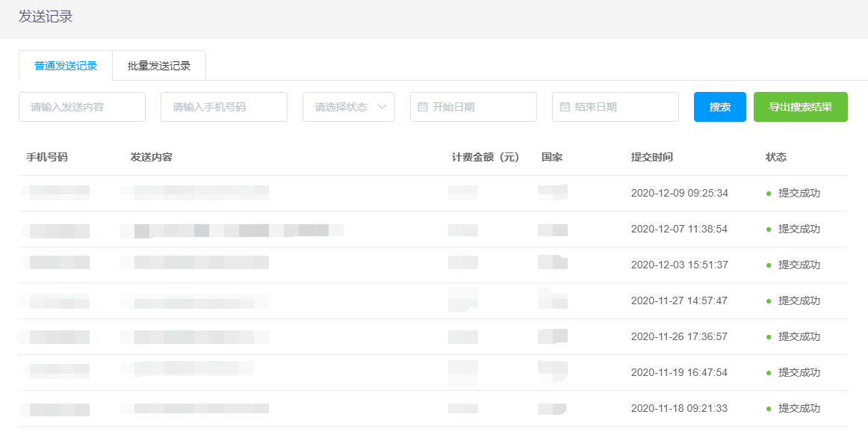Switch to 普通发送记录 tab
868x441 pixels.
66,66
